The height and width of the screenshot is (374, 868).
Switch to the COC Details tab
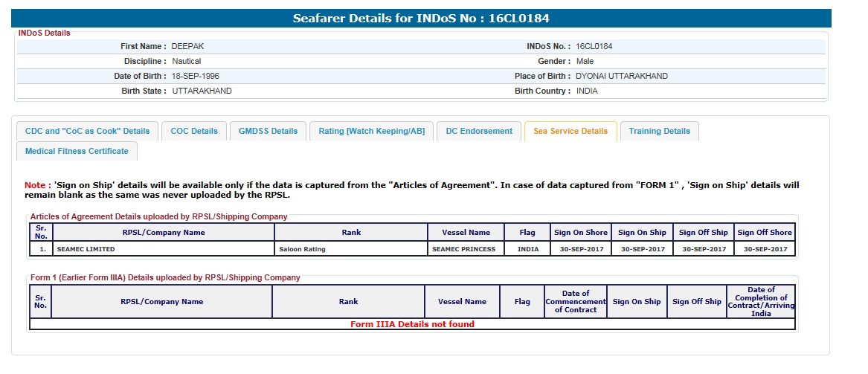[x=194, y=131]
